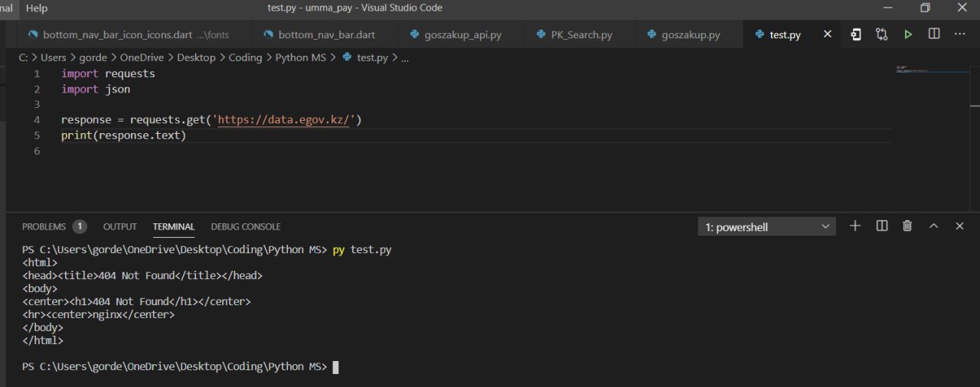980x387 pixels.
Task: Minimize the VS Code window
Action: (887, 8)
